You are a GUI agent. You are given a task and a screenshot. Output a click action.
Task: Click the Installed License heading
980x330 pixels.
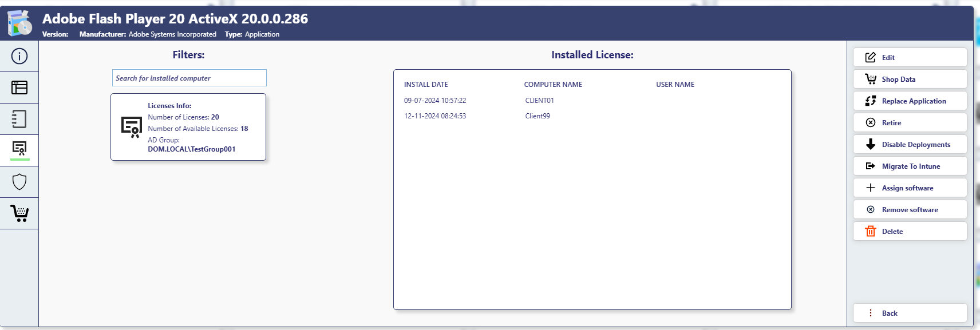tap(592, 55)
